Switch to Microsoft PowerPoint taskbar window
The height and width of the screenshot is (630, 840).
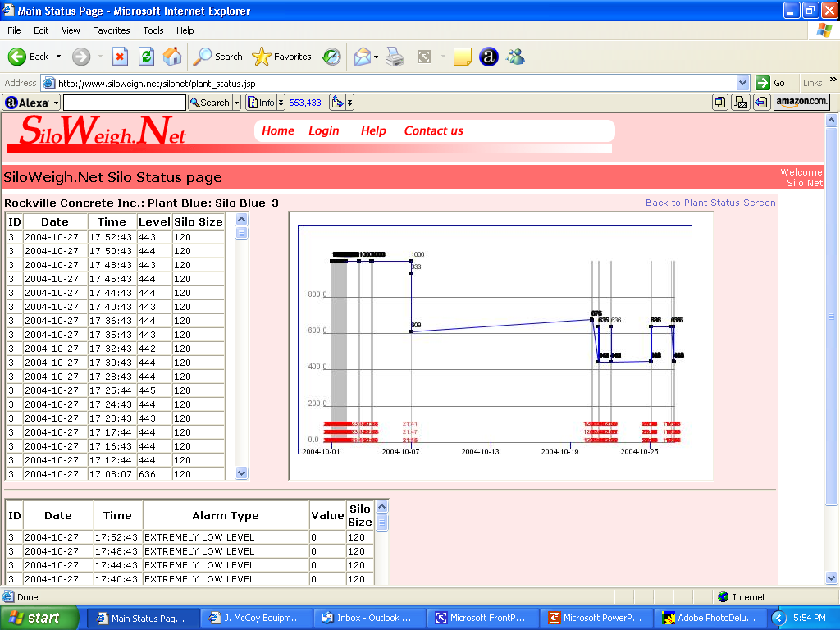click(x=596, y=618)
